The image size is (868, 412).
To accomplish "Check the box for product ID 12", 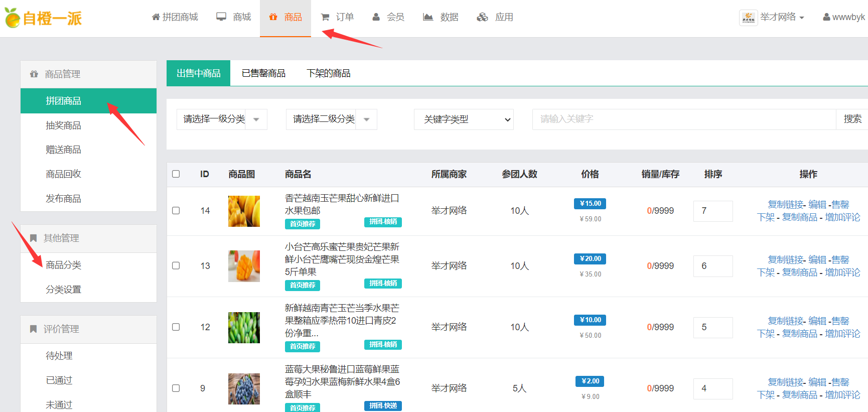I will tap(176, 327).
